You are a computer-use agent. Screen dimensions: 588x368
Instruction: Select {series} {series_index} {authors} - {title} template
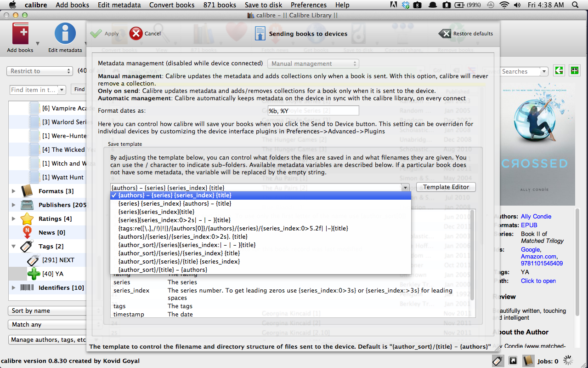[260, 203]
